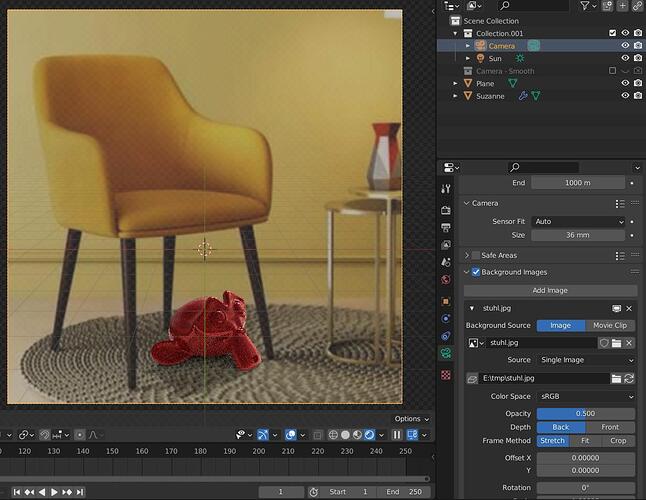Collapse Collection.001 in outliner
Viewport: 646px width, 500px height.
[455, 33]
